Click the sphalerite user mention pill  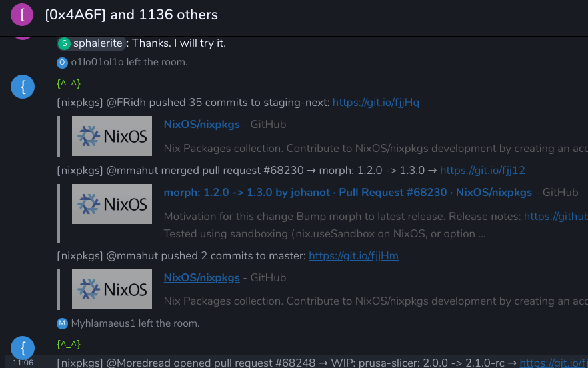(91, 43)
